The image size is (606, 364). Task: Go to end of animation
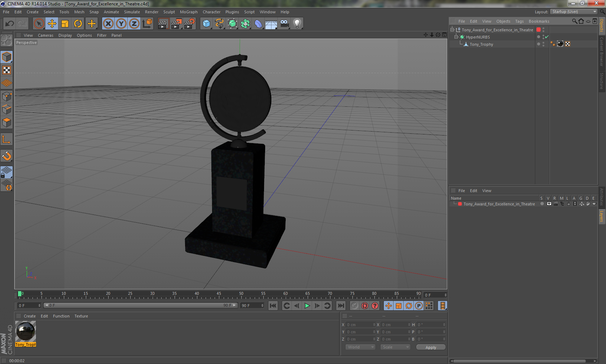coord(341,306)
